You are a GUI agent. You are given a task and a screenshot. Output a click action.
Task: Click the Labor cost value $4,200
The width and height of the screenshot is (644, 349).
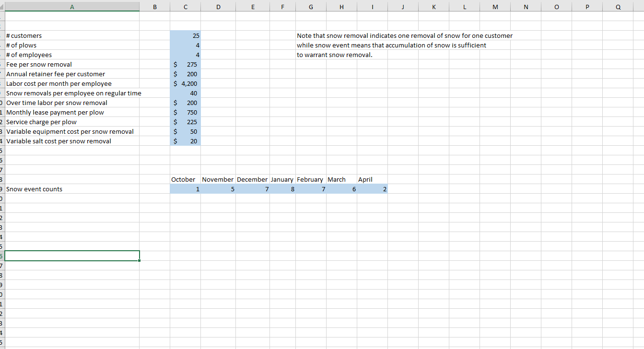point(185,83)
